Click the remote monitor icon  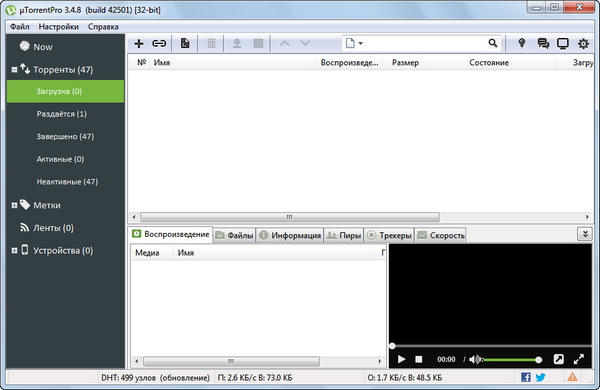[563, 44]
